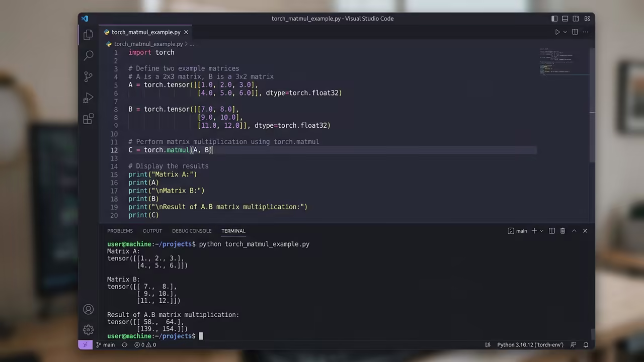Open the run options dropdown arrow
The image size is (644, 362).
(x=565, y=32)
